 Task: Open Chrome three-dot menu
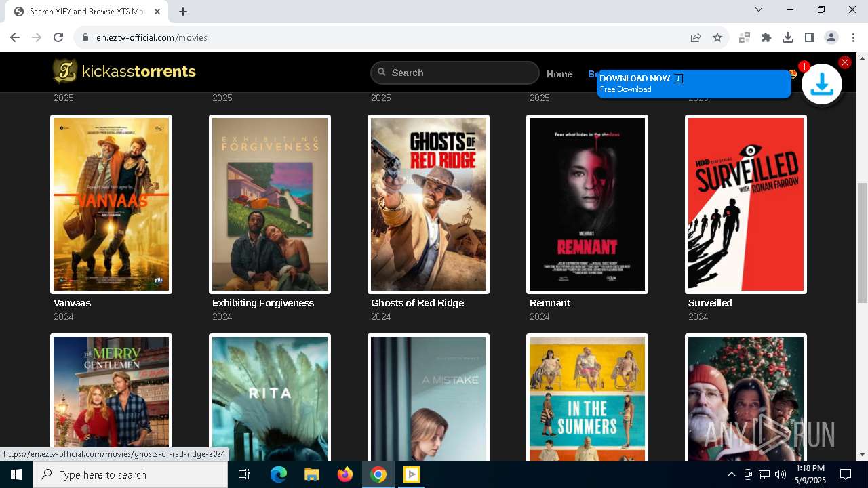pyautogui.click(x=853, y=37)
